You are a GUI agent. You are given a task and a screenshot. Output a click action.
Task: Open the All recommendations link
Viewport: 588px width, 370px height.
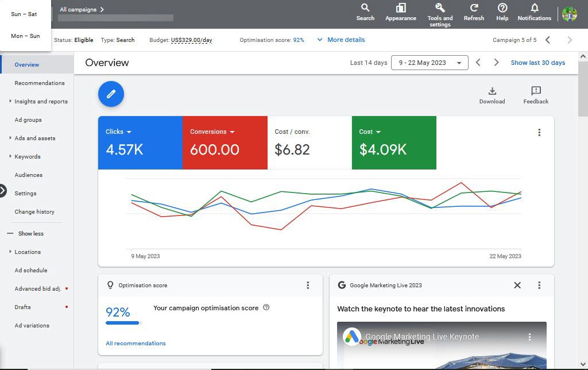tap(136, 344)
